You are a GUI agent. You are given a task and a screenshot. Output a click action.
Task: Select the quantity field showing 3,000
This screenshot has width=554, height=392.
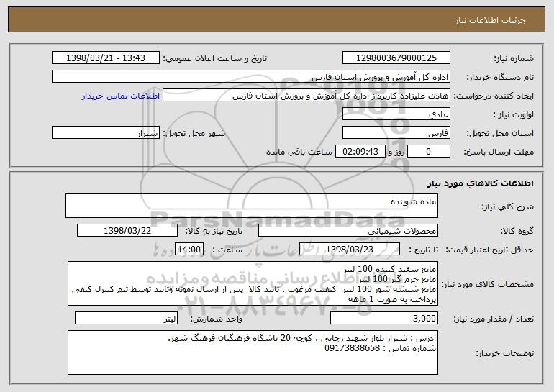[x=384, y=318]
